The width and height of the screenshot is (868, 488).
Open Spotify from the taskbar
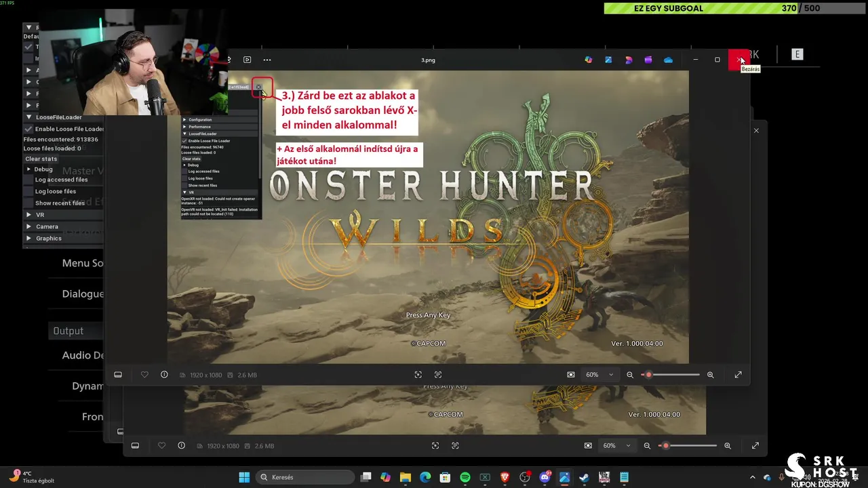pyautogui.click(x=465, y=477)
